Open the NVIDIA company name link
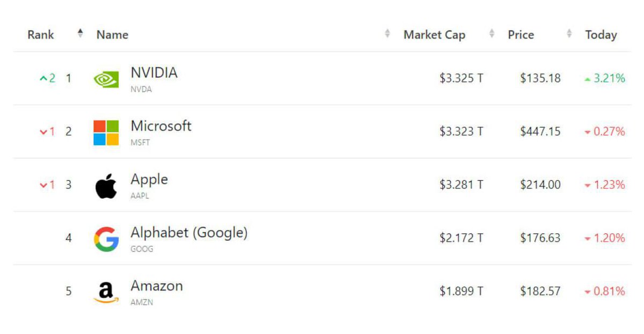644x334 pixels. click(x=154, y=73)
